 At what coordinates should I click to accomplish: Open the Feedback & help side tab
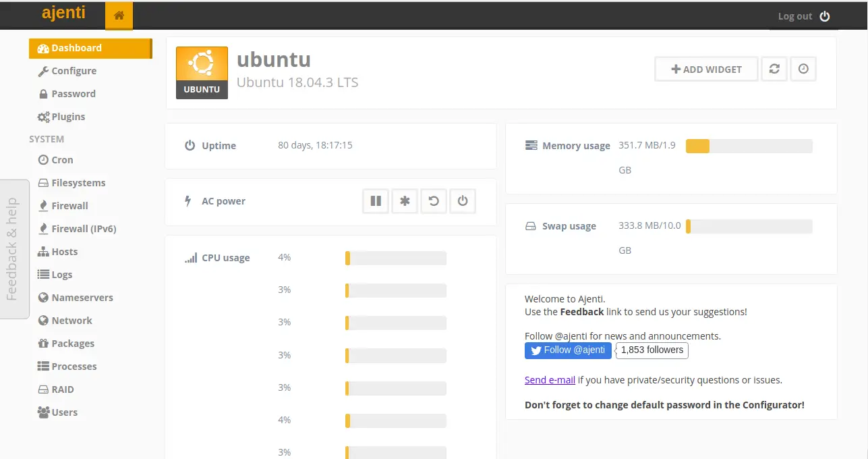pyautogui.click(x=12, y=249)
